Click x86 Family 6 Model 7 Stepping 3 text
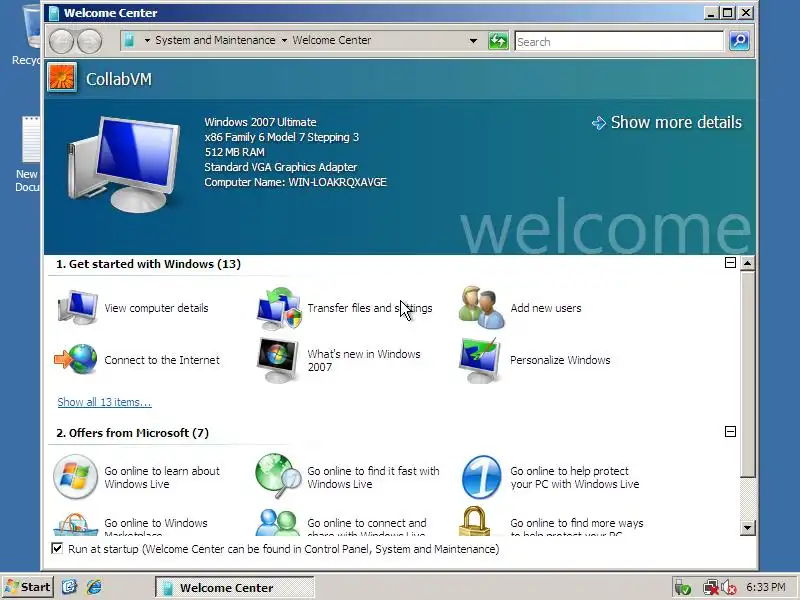Viewport: 800px width, 600px height. (281, 137)
